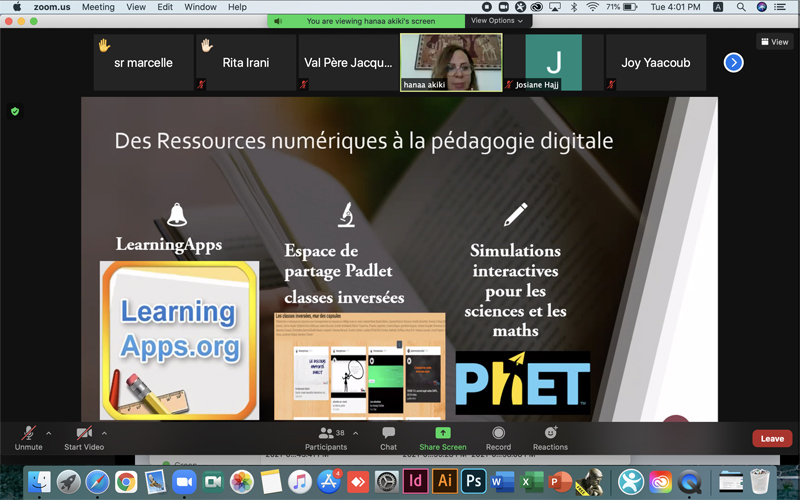Open the View menu in menu bar
Image resolution: width=800 pixels, height=500 pixels.
(x=136, y=7)
